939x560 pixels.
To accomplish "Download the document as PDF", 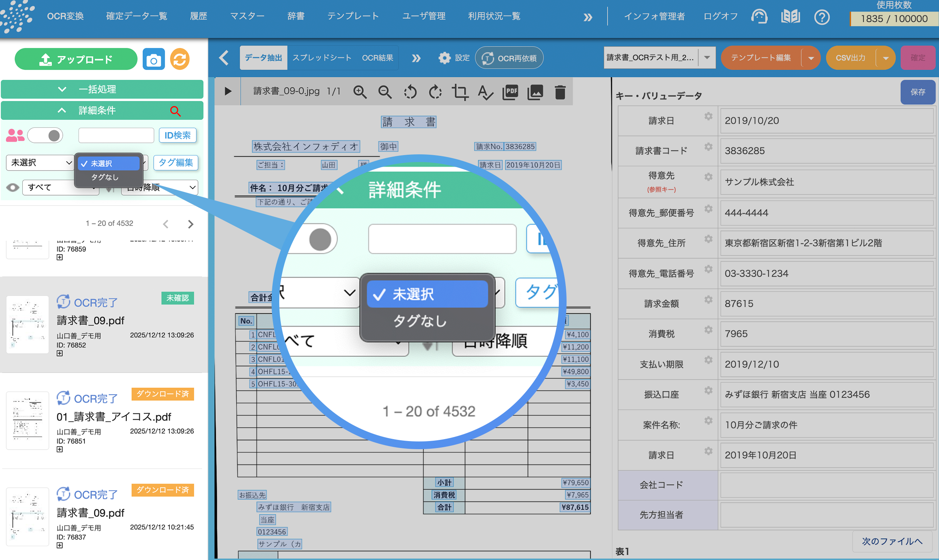I will tap(510, 92).
